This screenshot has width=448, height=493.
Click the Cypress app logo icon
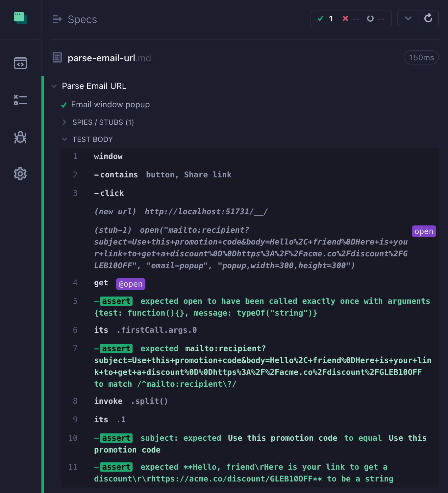click(20, 18)
